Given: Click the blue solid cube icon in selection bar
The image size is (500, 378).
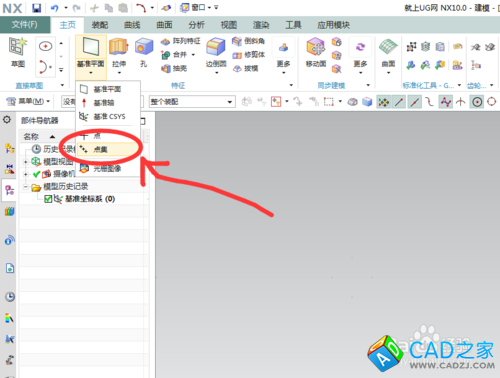Looking at the screenshot, I should [x=367, y=102].
